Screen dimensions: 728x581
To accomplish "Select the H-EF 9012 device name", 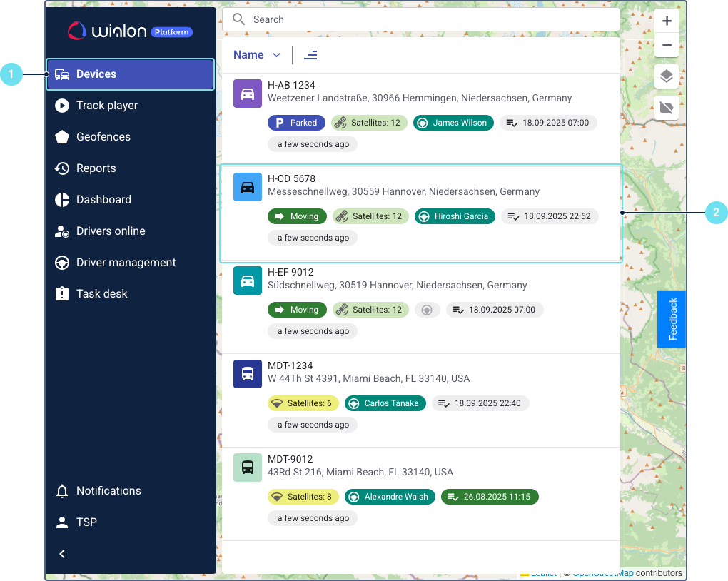I will point(290,272).
